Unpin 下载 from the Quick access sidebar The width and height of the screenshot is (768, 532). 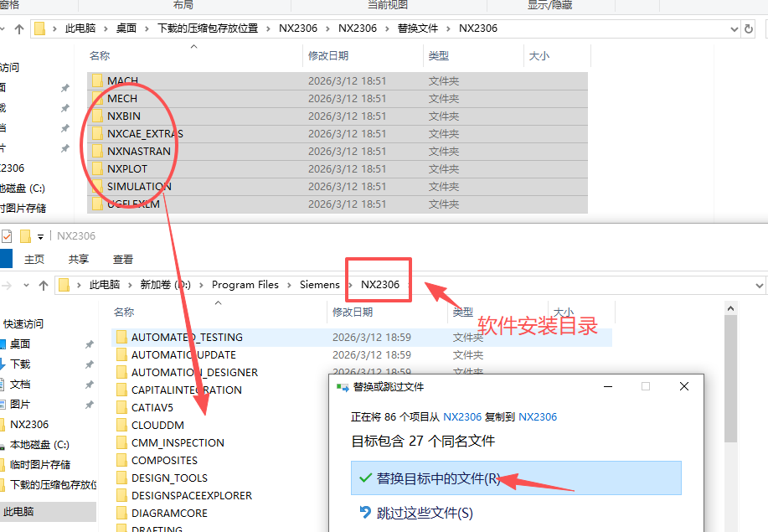coord(87,364)
